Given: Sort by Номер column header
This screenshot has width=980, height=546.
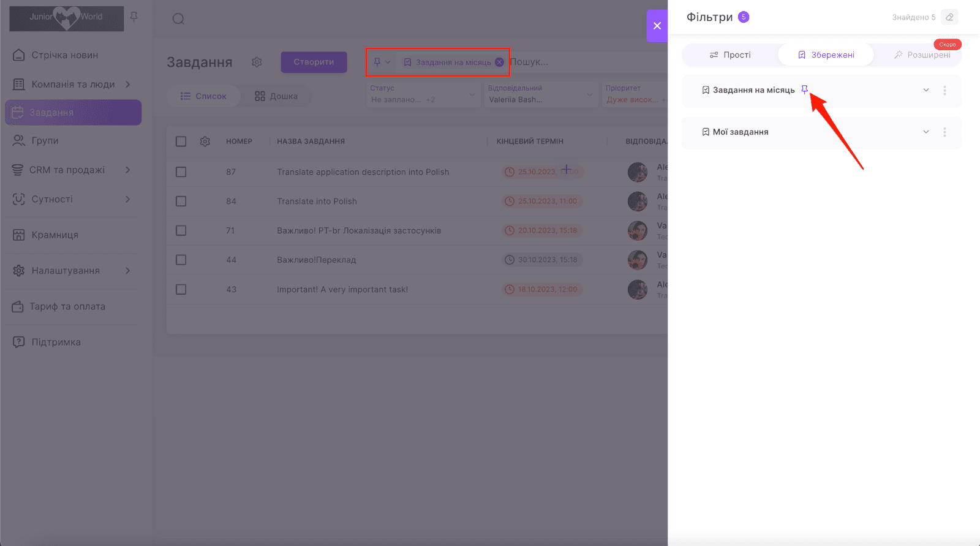Looking at the screenshot, I should (239, 142).
